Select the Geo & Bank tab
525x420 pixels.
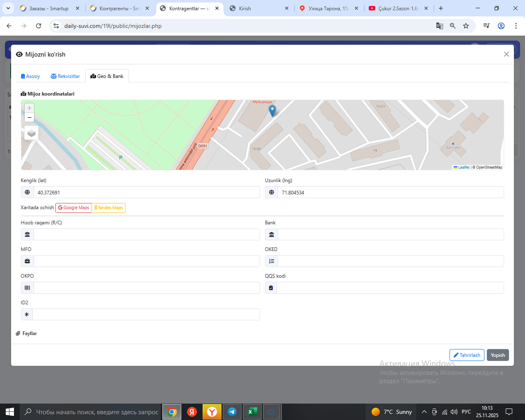107,76
